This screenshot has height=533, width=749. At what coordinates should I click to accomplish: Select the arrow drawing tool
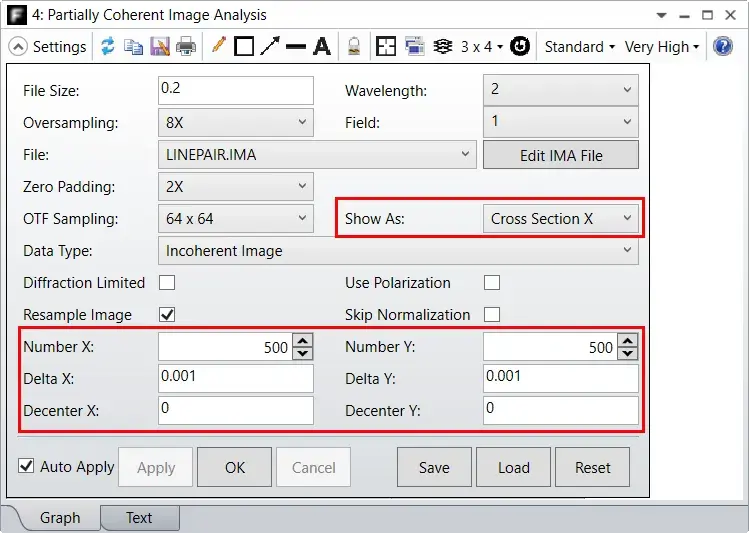(x=270, y=47)
